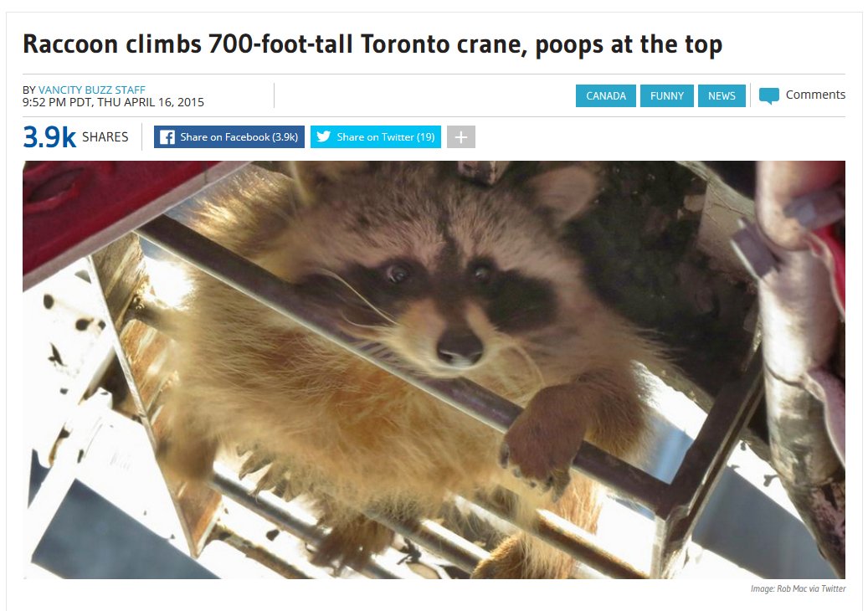Select the NEWS category tag
This screenshot has height=611, width=868.
[x=722, y=95]
